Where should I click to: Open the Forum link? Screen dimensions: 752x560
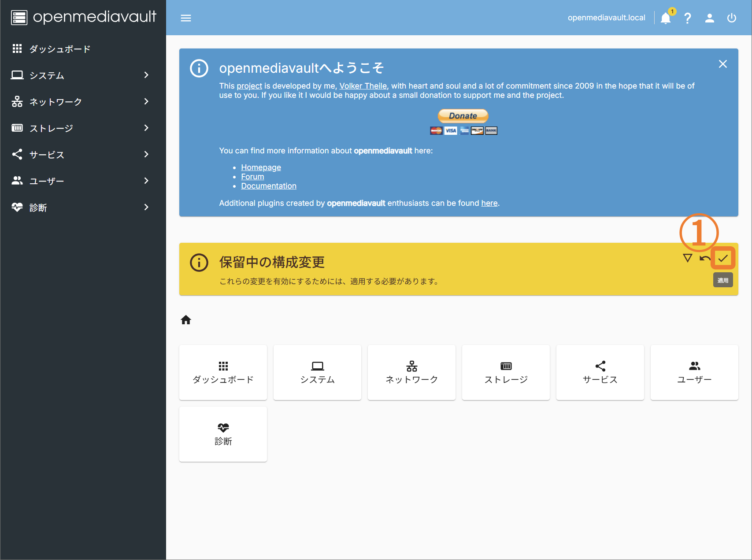[252, 177]
